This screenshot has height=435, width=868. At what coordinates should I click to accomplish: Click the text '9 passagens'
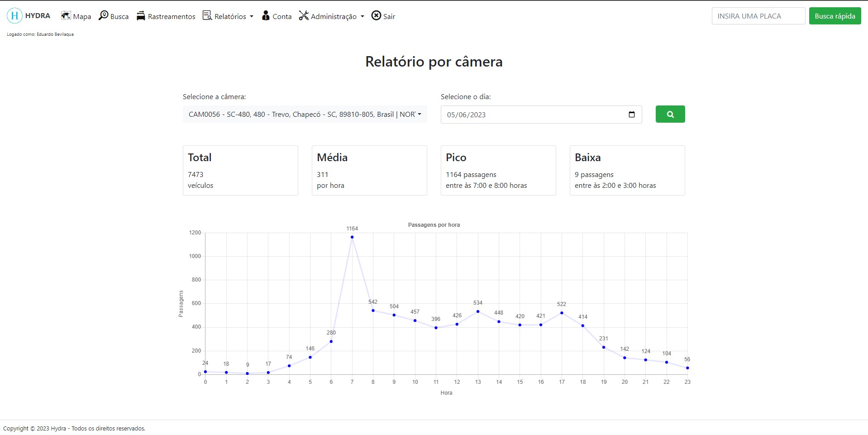[594, 175]
